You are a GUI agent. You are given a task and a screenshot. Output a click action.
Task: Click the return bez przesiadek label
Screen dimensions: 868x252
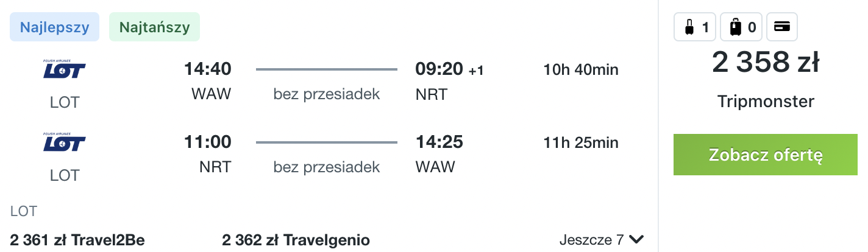[x=327, y=167]
